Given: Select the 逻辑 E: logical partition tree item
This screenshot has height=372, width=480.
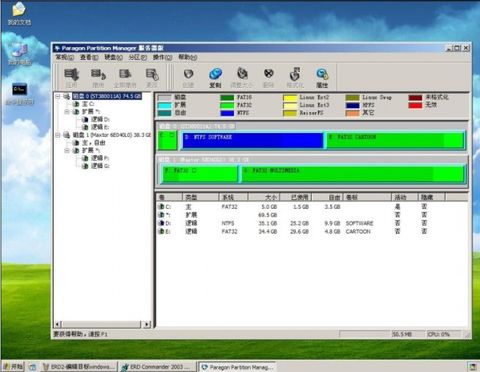Looking at the screenshot, I should [100, 127].
